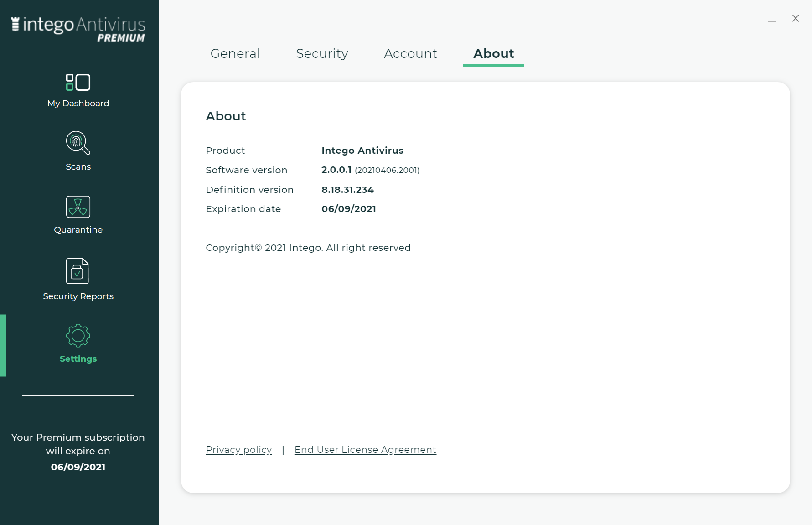Click the 'About' panel heading
This screenshot has width=812, height=525.
pyautogui.click(x=226, y=116)
